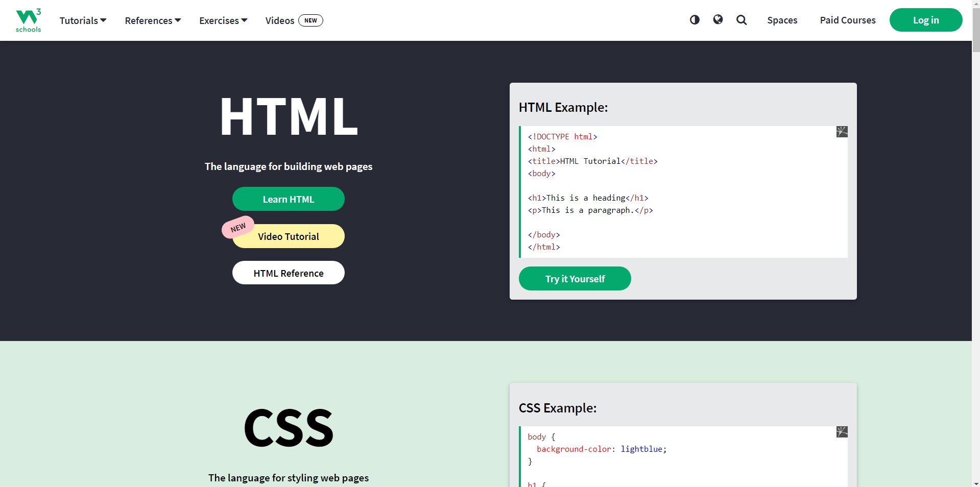Expand the References dropdown menu
The width and height of the screenshot is (980, 487).
click(x=153, y=20)
